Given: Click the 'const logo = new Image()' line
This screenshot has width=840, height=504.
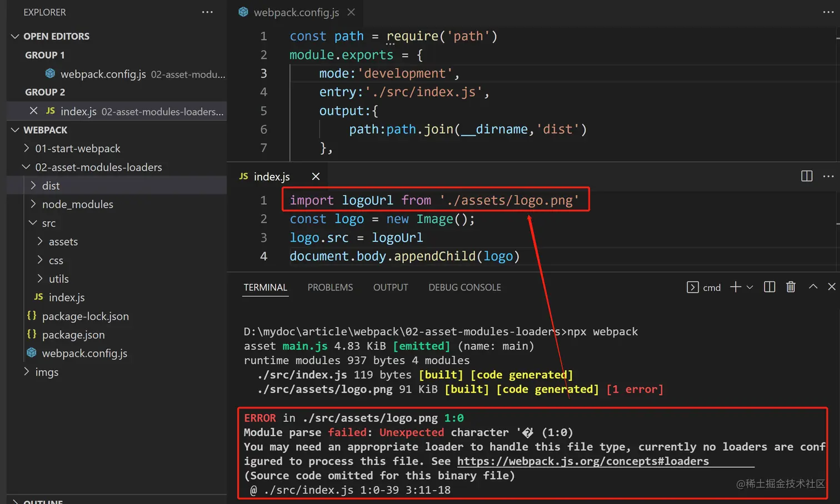Looking at the screenshot, I should point(382,219).
